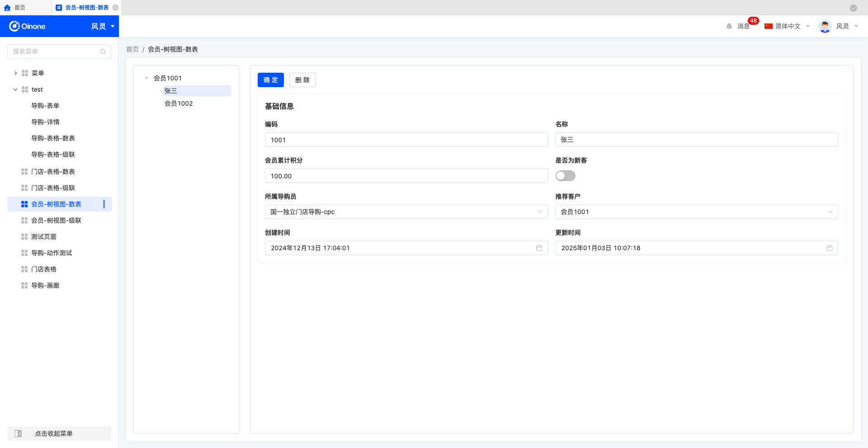Click the grid icon beside 门店-表格-数表
This screenshot has width=868, height=448.
tap(24, 172)
